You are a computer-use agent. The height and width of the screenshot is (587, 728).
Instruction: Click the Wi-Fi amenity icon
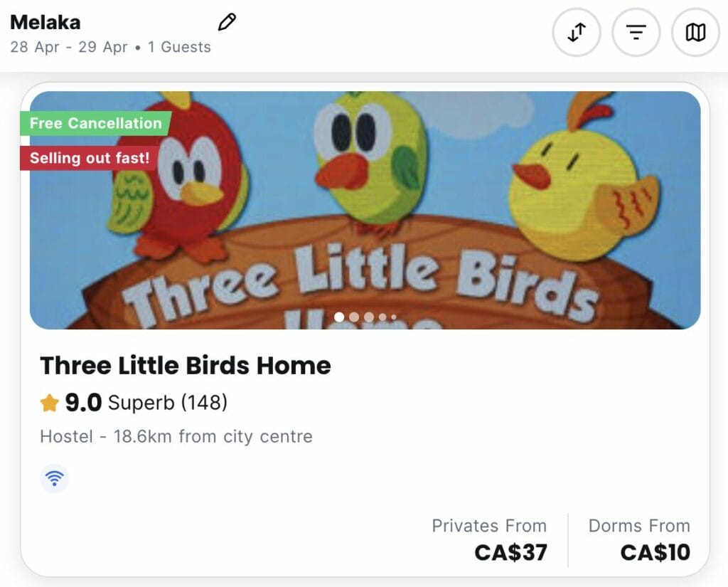[54, 478]
